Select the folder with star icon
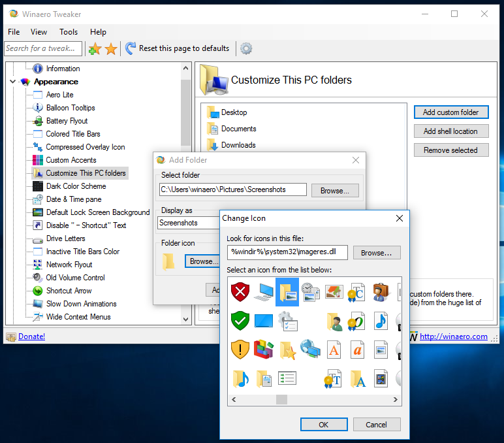This screenshot has height=443, width=504. coord(287,350)
